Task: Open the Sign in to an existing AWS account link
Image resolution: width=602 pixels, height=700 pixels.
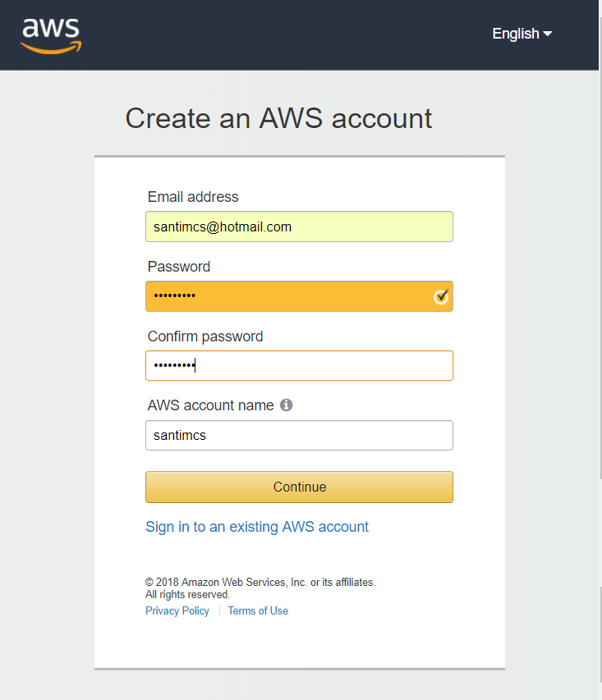Action: pyautogui.click(x=257, y=527)
